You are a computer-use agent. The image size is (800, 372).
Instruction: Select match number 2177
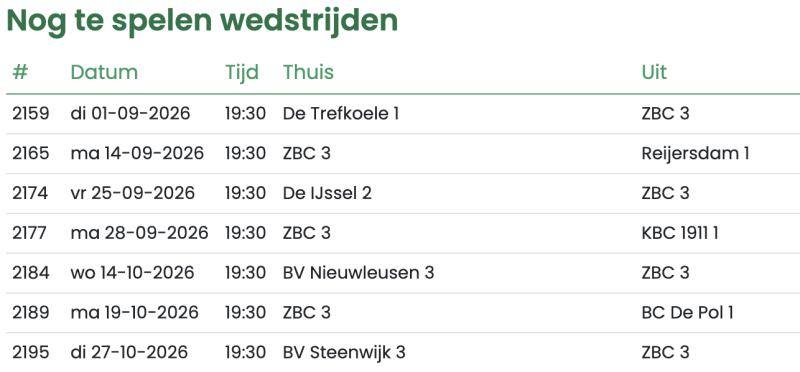coord(29,233)
